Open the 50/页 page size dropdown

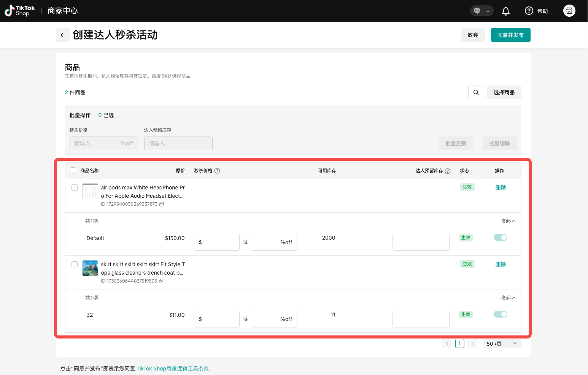coord(502,344)
